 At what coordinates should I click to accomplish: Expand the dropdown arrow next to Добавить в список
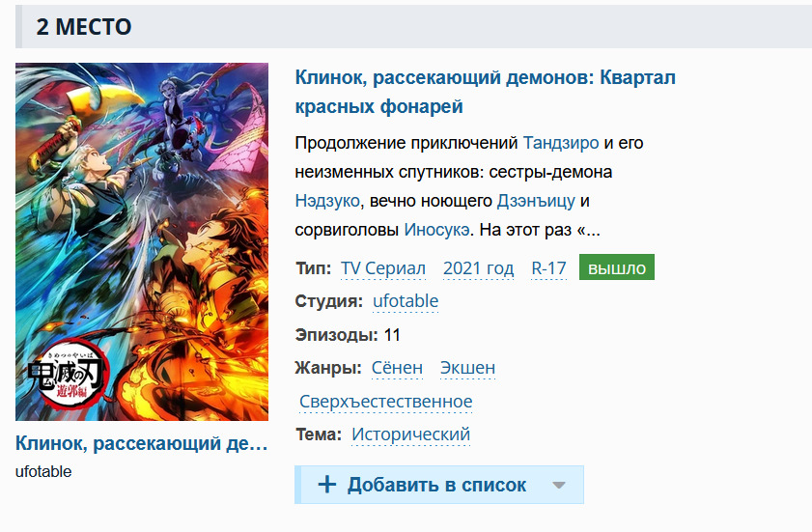point(559,486)
